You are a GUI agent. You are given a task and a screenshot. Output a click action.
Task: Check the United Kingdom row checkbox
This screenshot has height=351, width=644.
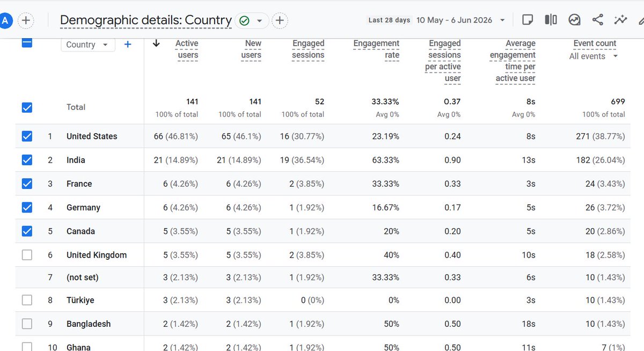[27, 255]
